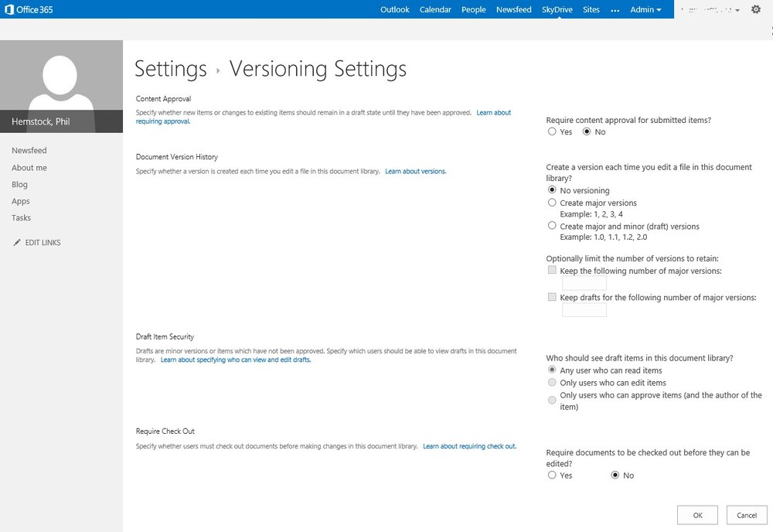This screenshot has height=532, width=773.
Task: Click the Draft Item Security heading
Action: coord(165,336)
